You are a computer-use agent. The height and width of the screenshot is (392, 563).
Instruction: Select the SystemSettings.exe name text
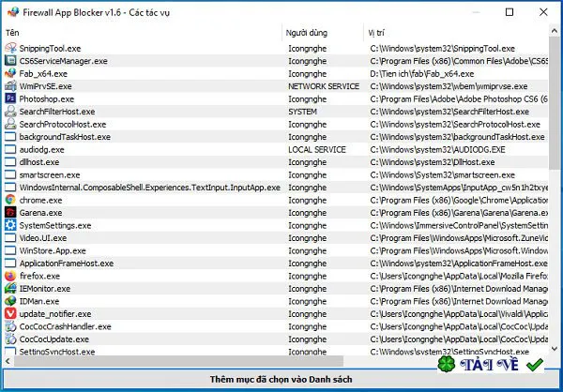(55, 225)
